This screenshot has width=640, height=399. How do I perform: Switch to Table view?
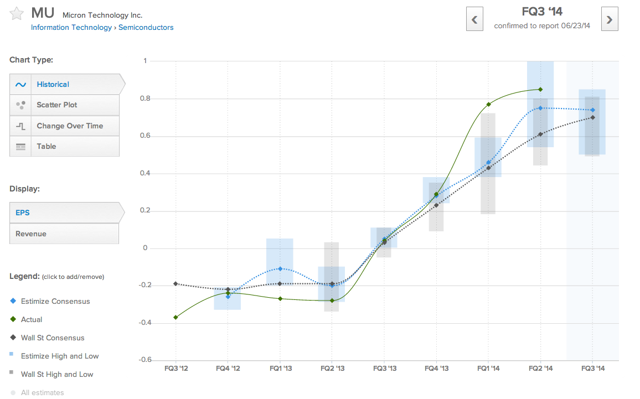[x=64, y=146]
